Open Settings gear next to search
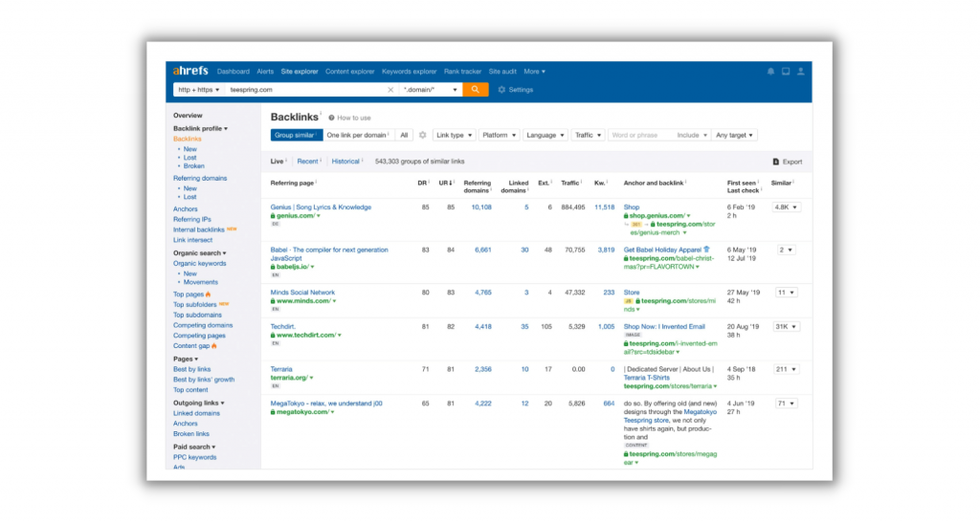This screenshot has width=980, height=523. (516, 90)
